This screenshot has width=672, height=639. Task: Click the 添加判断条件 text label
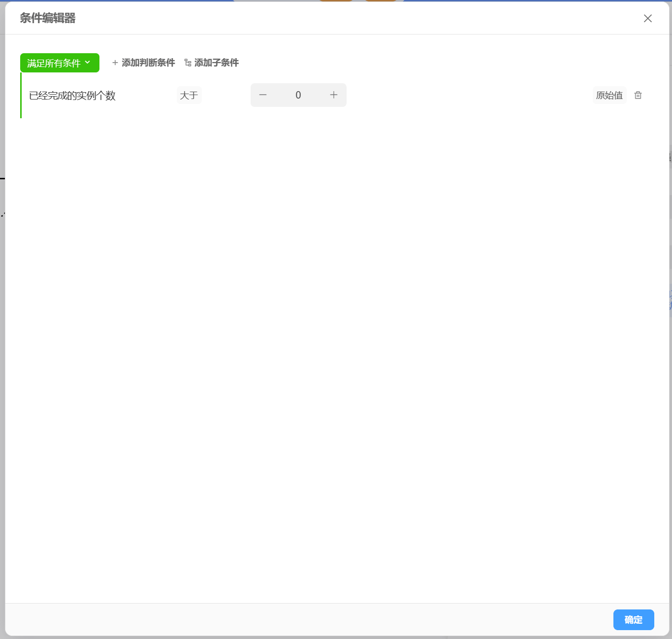coord(148,63)
